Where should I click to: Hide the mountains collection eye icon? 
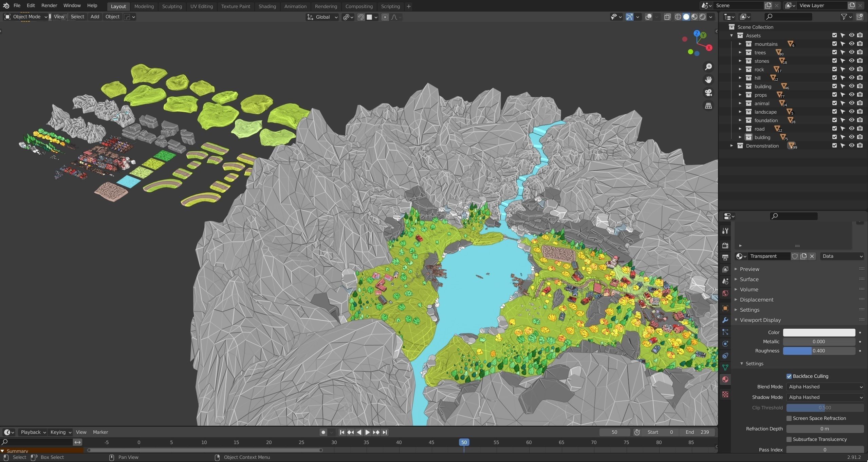click(x=851, y=44)
